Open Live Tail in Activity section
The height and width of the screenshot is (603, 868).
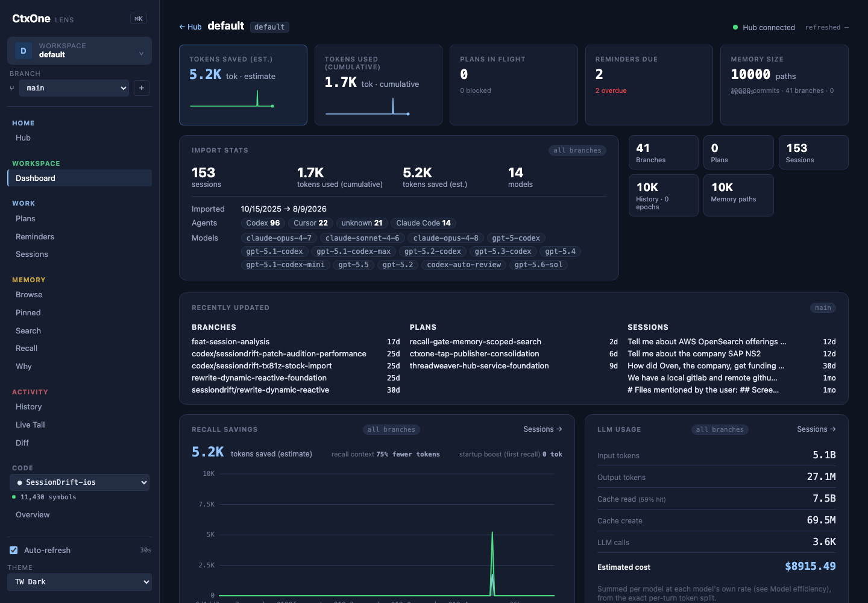(30, 425)
